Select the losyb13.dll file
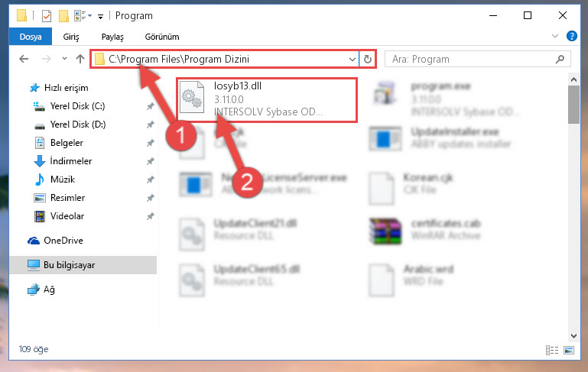588x372 pixels. pyautogui.click(x=267, y=99)
